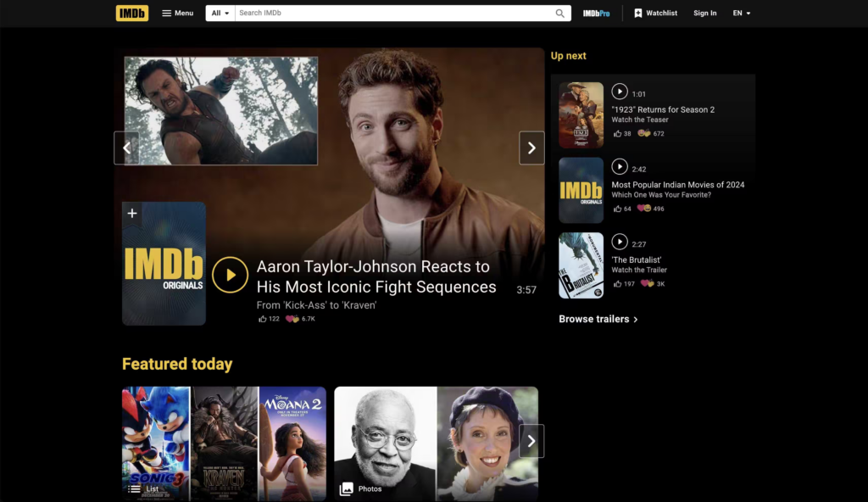Click the Browse trailers chevron arrow

point(636,320)
